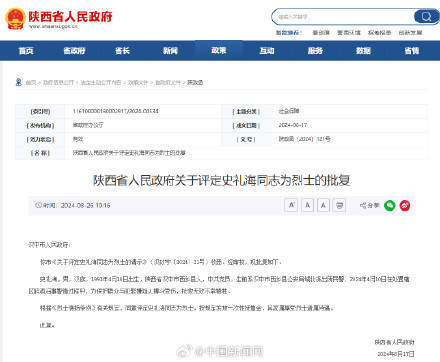Open the 省长 navigation tab
440x362 pixels.
[x=122, y=51]
